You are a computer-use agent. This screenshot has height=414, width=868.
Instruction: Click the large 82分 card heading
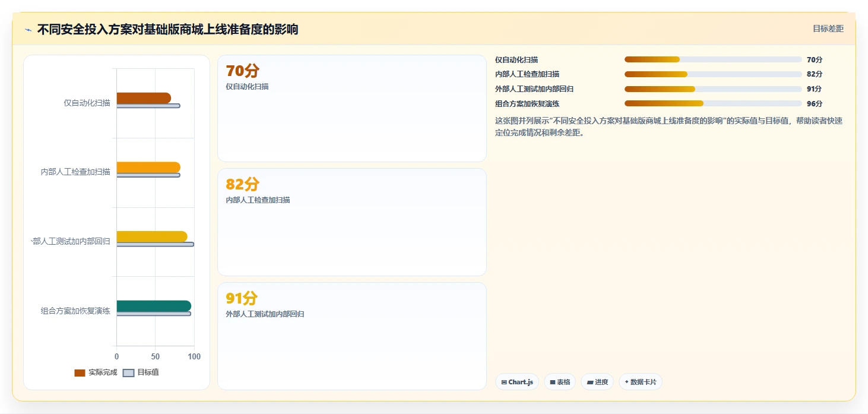tap(243, 185)
